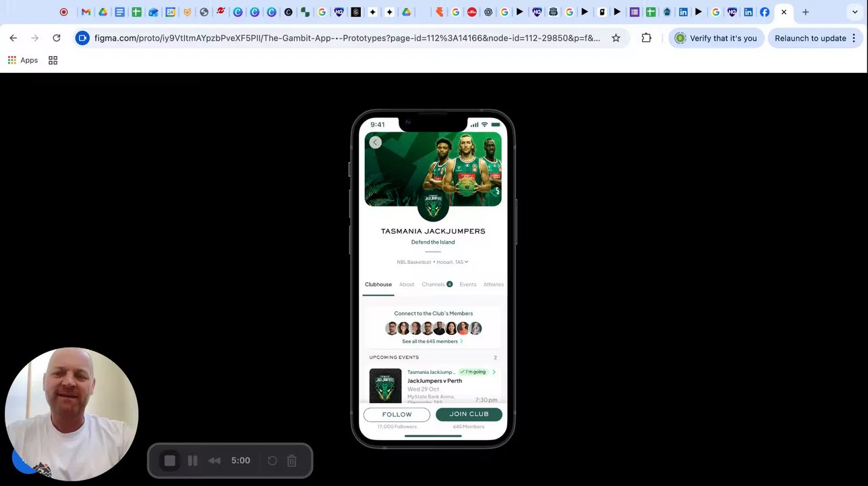Switch to the ChatGPT tab
Image resolution: width=868 pixels, height=486 pixels.
(488, 12)
